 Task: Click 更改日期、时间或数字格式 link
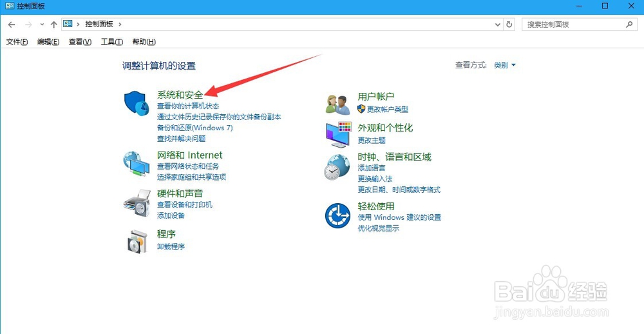click(x=399, y=190)
